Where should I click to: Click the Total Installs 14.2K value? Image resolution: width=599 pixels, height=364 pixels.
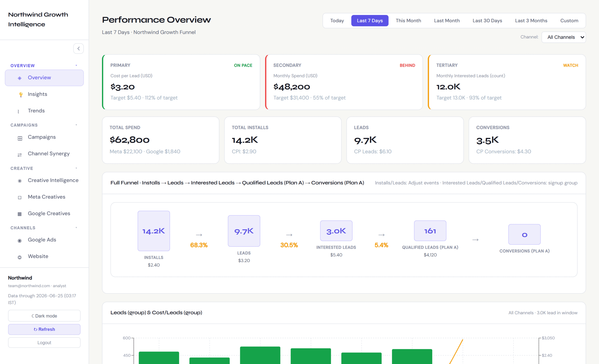[x=245, y=140]
